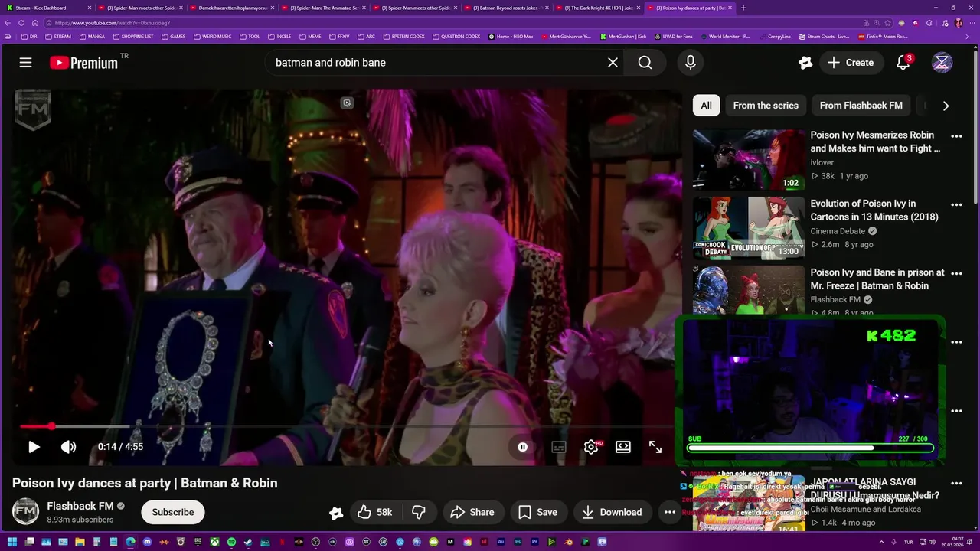Open notifications bell
The image size is (980, 551).
903,63
